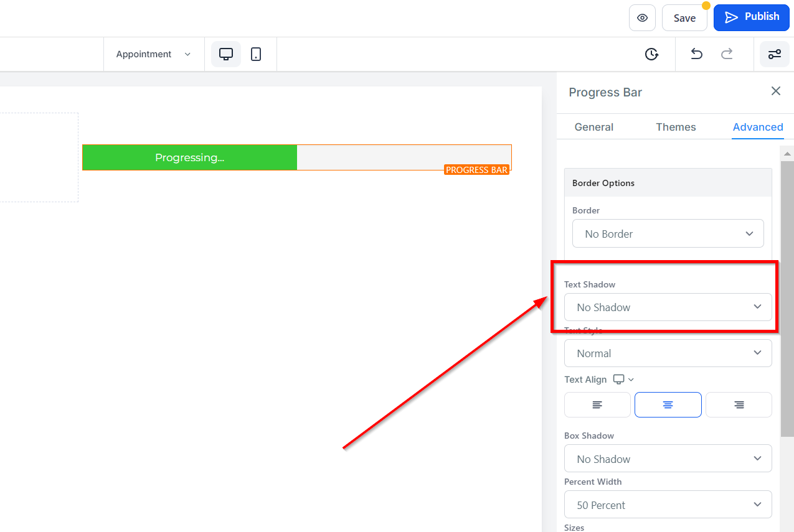Click the undo arrow icon
The width and height of the screenshot is (794, 532).
[x=696, y=54]
